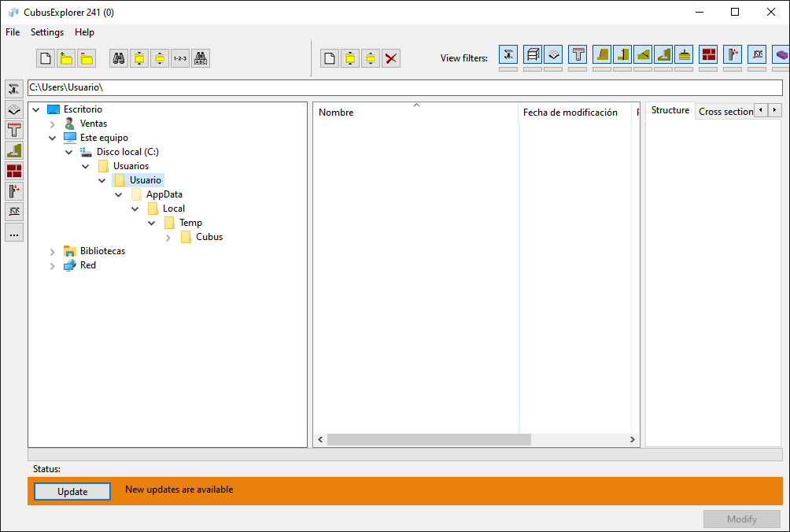Click the folder with green plus icon

[x=66, y=58]
